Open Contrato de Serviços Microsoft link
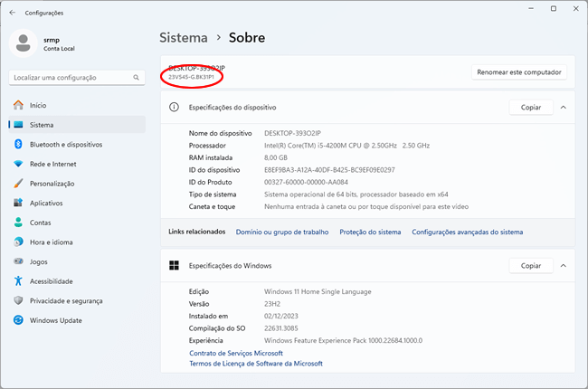 [x=236, y=353]
